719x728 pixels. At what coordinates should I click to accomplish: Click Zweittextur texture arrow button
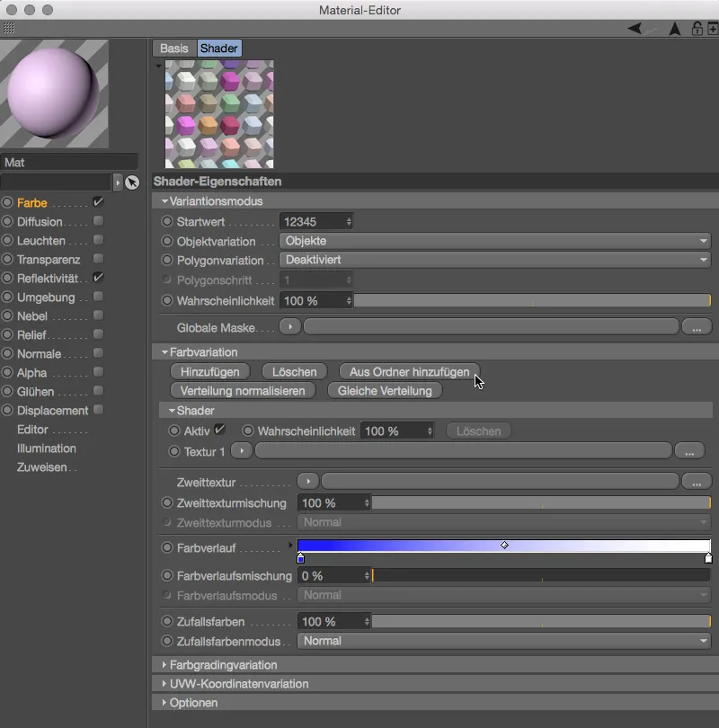click(307, 482)
